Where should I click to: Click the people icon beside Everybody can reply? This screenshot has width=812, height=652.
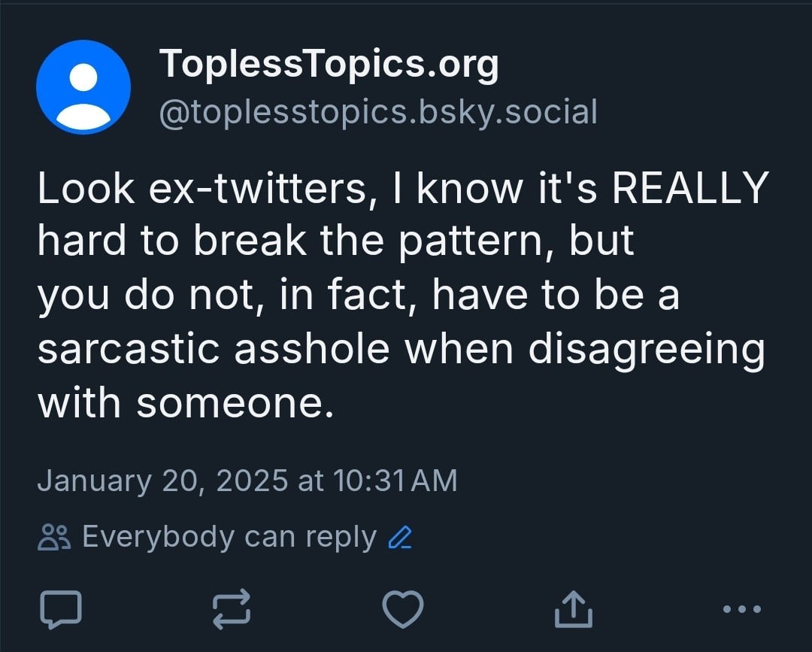coord(54,537)
